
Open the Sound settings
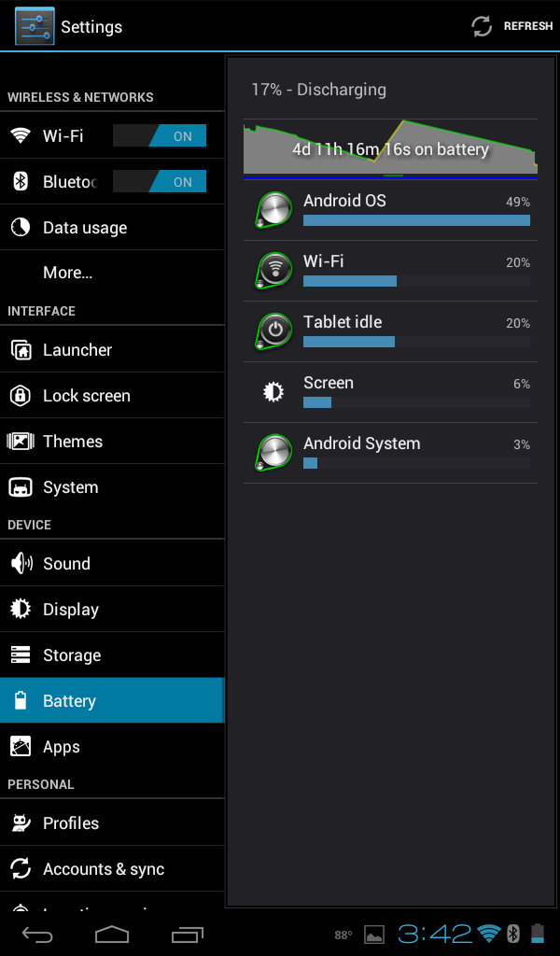(112, 563)
